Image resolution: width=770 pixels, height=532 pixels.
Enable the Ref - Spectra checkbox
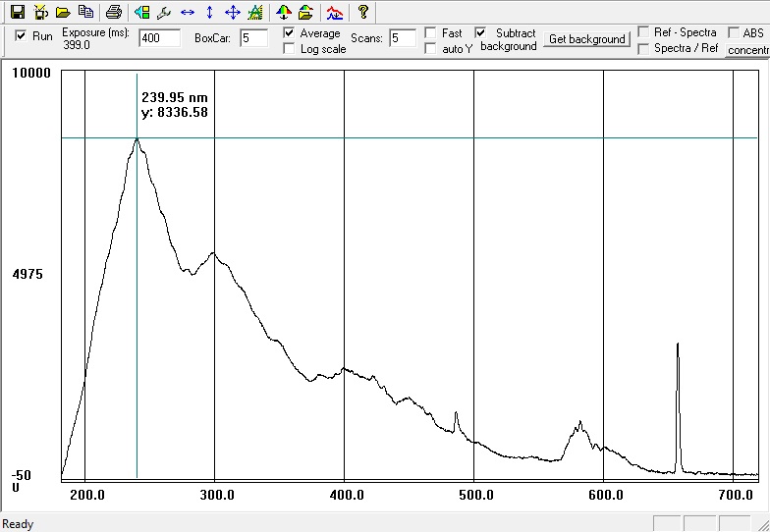643,32
